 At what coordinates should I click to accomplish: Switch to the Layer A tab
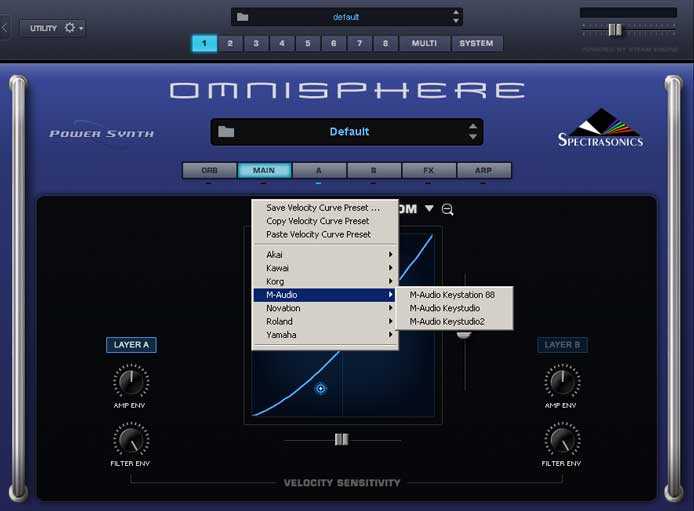coord(319,170)
